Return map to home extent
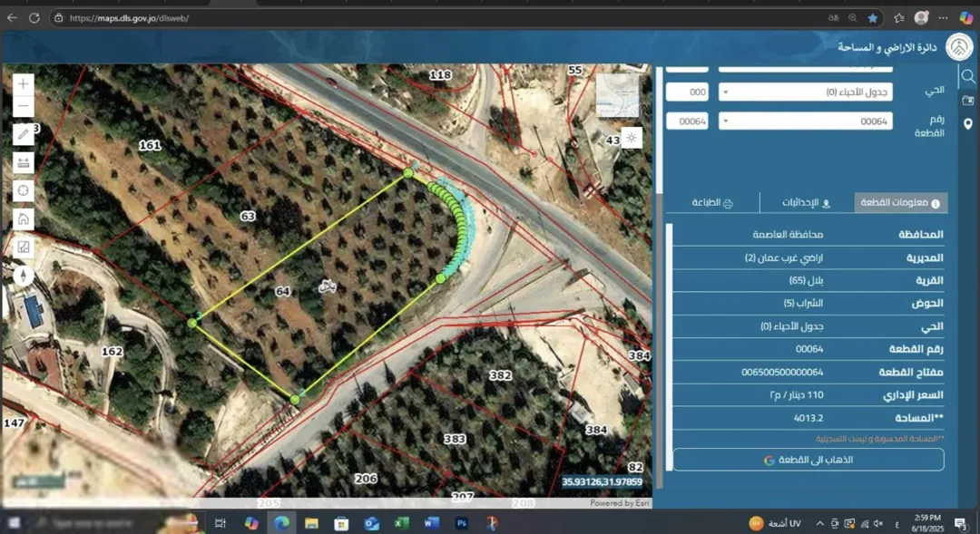The width and height of the screenshot is (980, 534). pos(23,218)
